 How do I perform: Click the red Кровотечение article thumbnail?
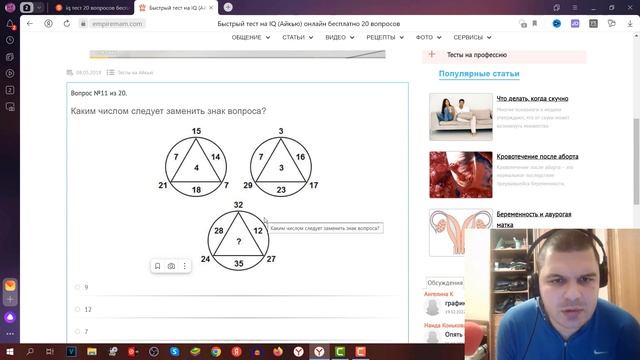coord(461,175)
